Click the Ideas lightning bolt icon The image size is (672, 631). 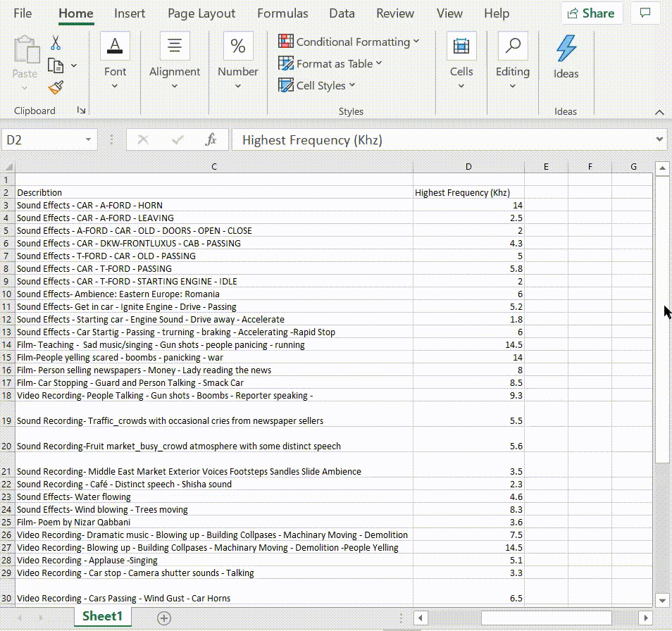tap(566, 48)
